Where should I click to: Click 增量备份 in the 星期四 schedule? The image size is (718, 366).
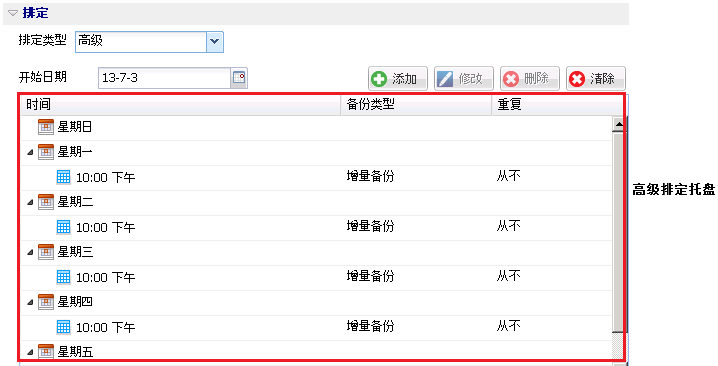(x=370, y=327)
